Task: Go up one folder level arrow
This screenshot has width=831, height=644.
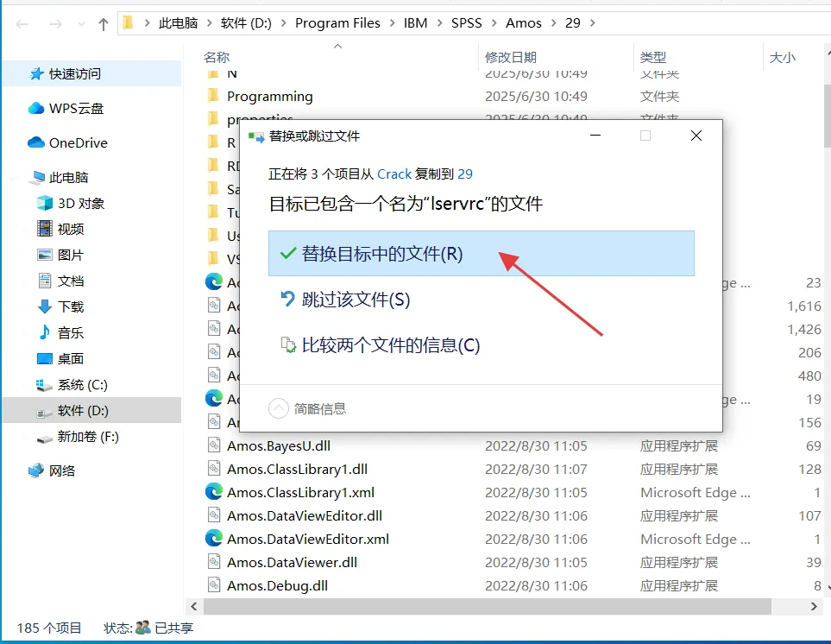Action: tap(104, 23)
